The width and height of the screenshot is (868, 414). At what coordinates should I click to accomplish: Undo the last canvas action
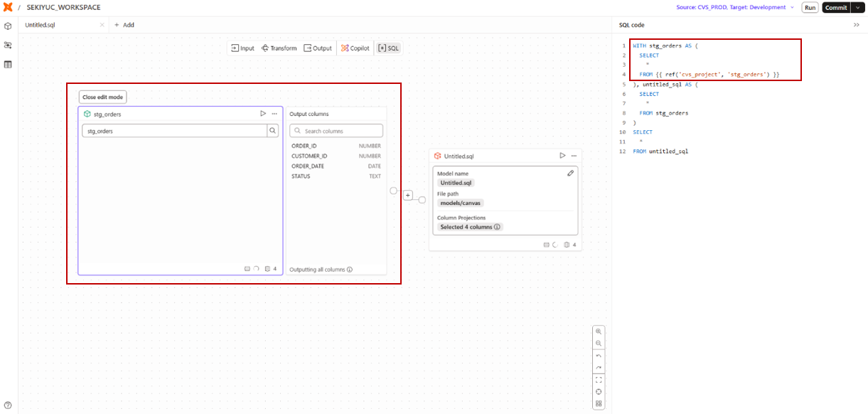tap(599, 356)
